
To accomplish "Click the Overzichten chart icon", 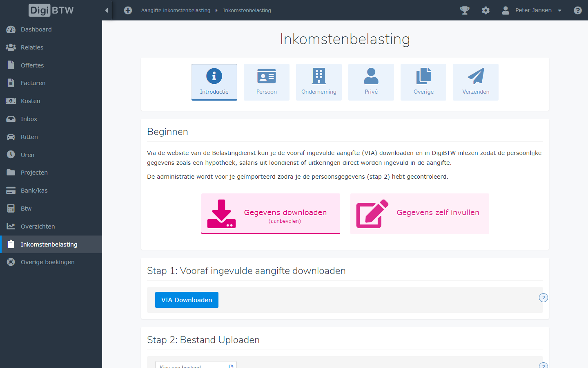I will tap(11, 227).
